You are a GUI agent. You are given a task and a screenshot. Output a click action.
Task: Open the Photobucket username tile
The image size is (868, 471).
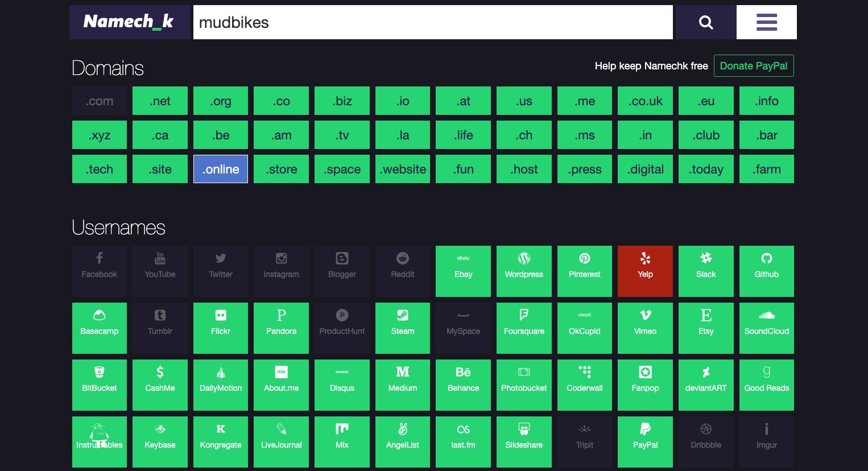(x=524, y=385)
